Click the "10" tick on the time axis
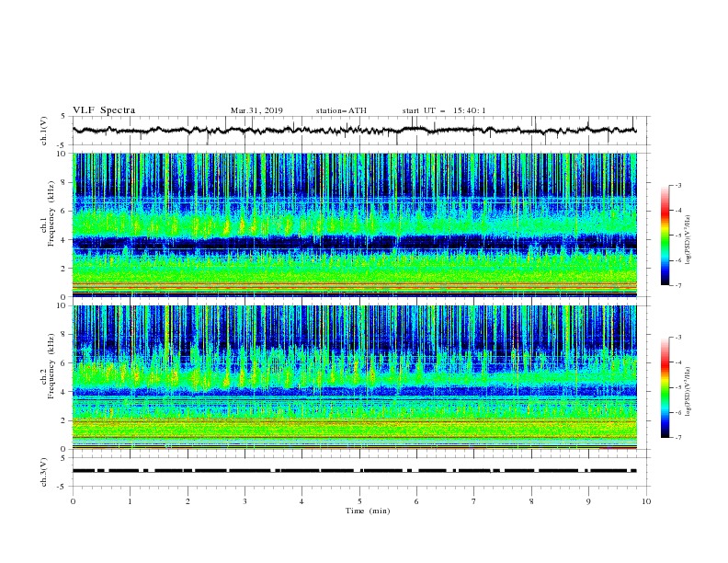The height and width of the screenshot is (563, 728). click(646, 501)
